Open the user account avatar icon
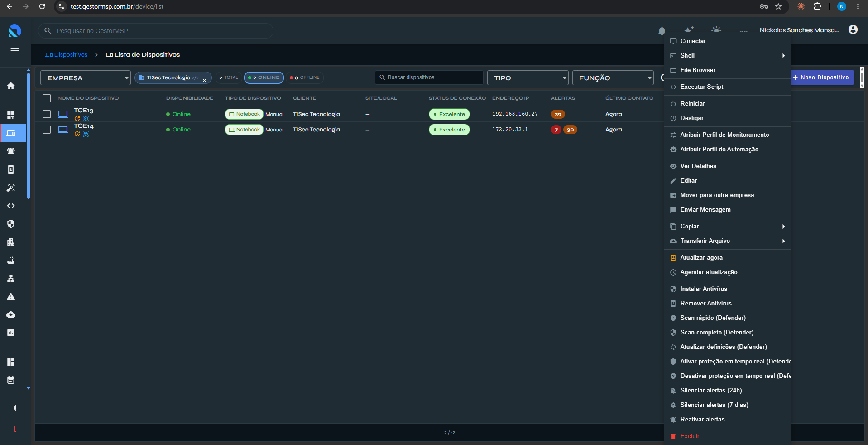 853,30
